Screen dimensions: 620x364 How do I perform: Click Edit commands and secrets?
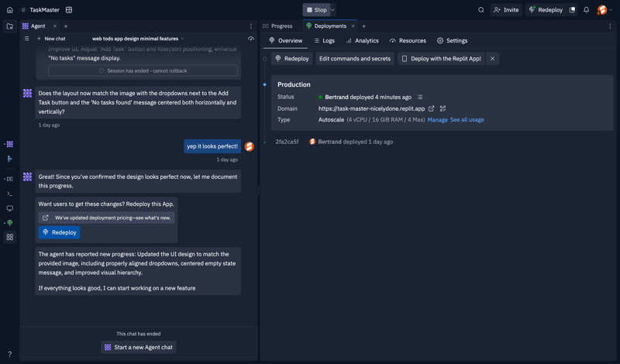pyautogui.click(x=355, y=59)
